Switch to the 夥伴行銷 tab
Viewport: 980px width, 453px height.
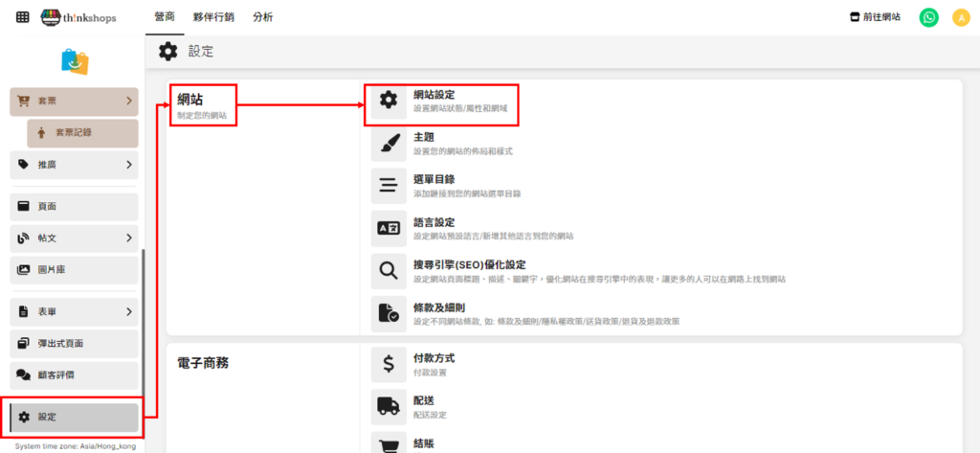(x=213, y=17)
